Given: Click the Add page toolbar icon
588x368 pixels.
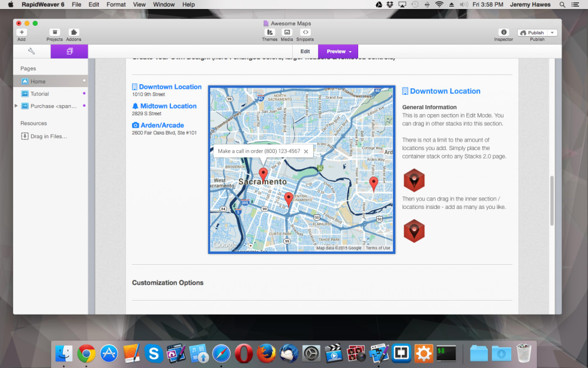Looking at the screenshot, I should pos(22,32).
